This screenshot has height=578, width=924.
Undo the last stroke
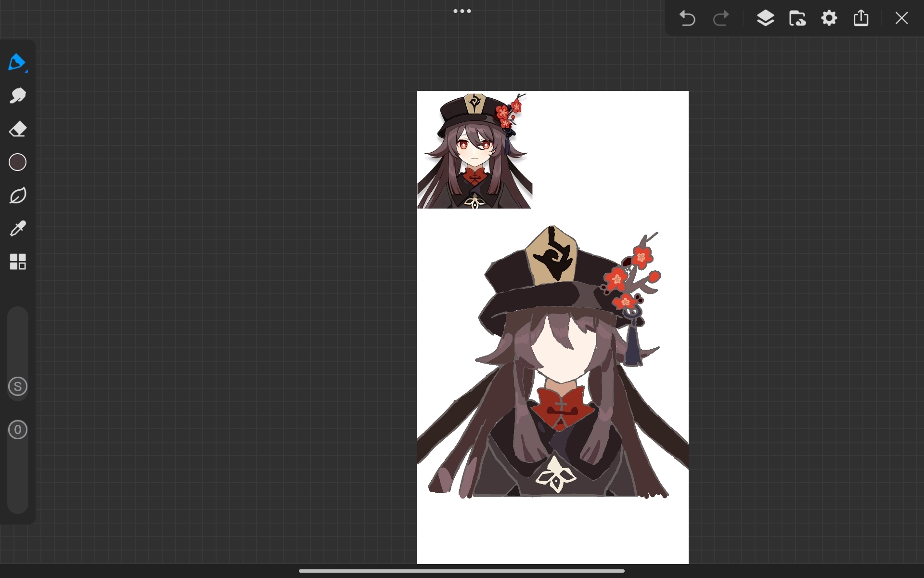tap(687, 18)
